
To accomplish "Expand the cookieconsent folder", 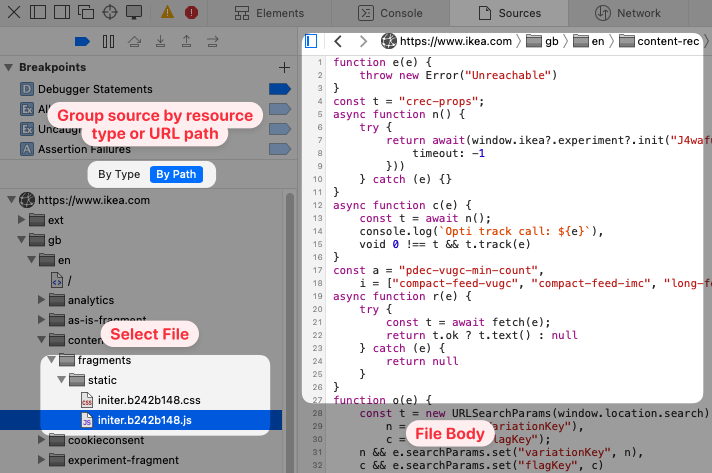I will tap(41, 439).
